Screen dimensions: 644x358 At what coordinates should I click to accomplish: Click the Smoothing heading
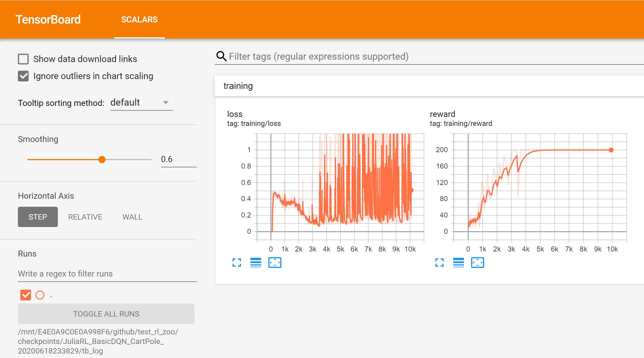tap(38, 139)
